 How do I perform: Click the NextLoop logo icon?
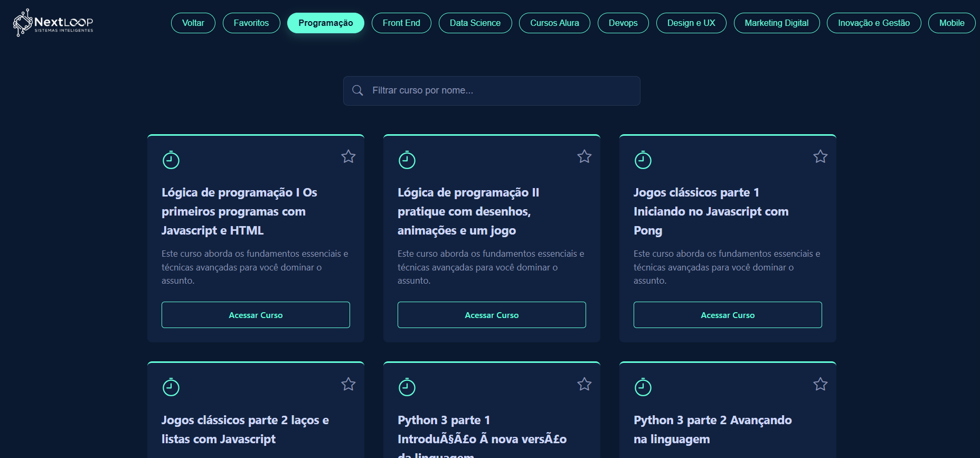click(23, 23)
